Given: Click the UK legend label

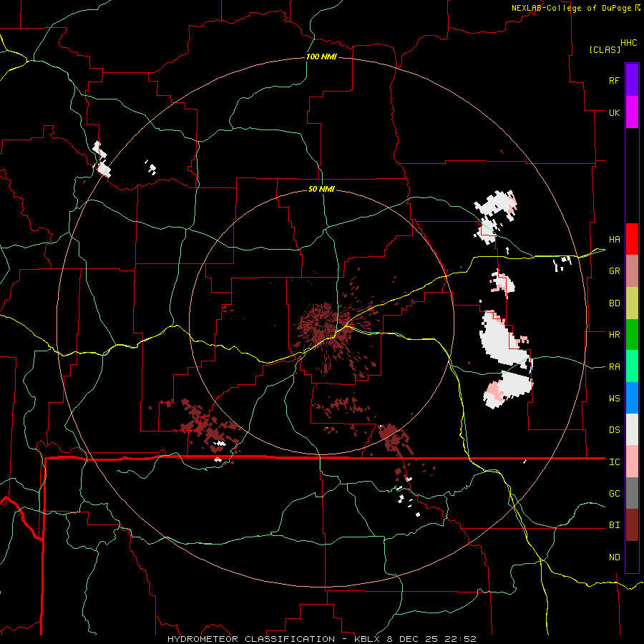Looking at the screenshot, I should click(614, 112).
